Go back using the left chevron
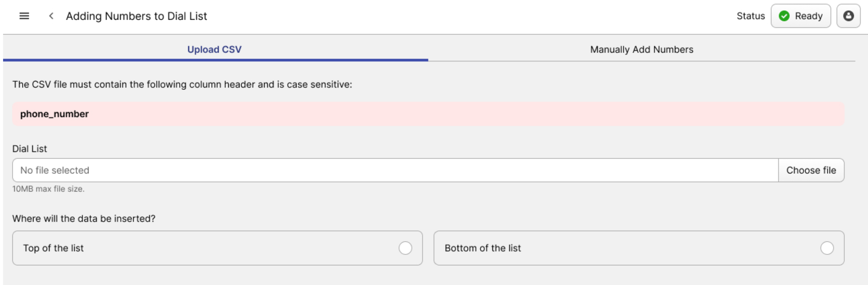The height and width of the screenshot is (285, 868). click(x=51, y=16)
